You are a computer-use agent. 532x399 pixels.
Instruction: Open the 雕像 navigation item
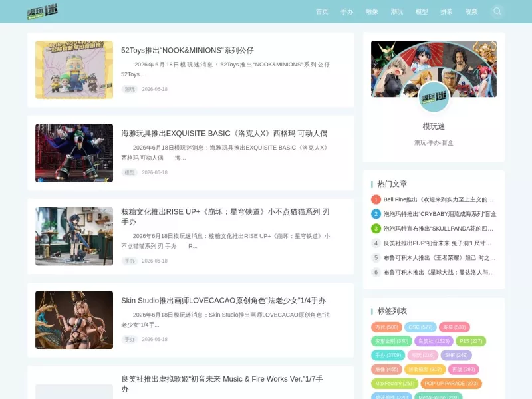pyautogui.click(x=372, y=12)
